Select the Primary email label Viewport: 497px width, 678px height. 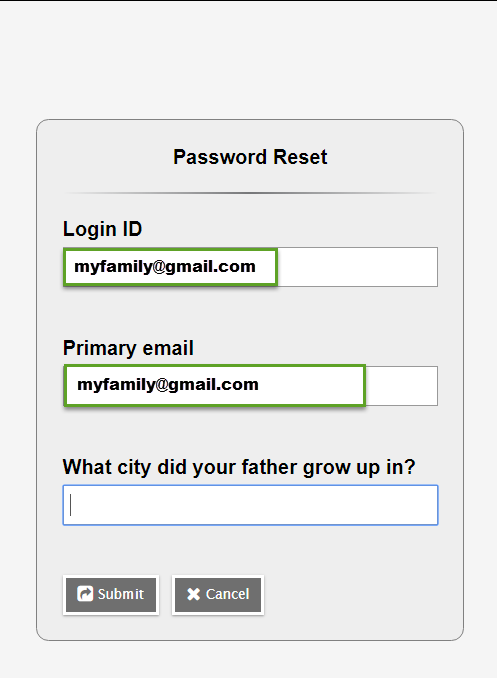click(x=128, y=348)
